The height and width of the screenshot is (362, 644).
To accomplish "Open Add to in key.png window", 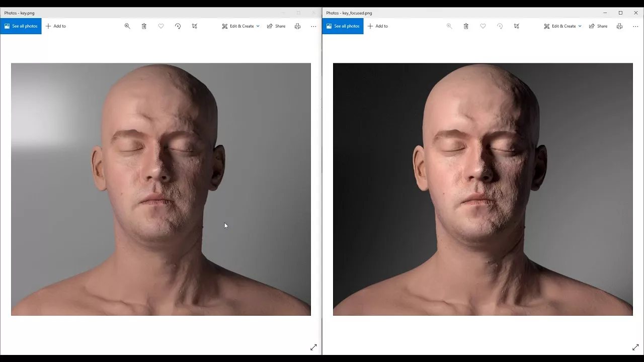I will [x=56, y=26].
